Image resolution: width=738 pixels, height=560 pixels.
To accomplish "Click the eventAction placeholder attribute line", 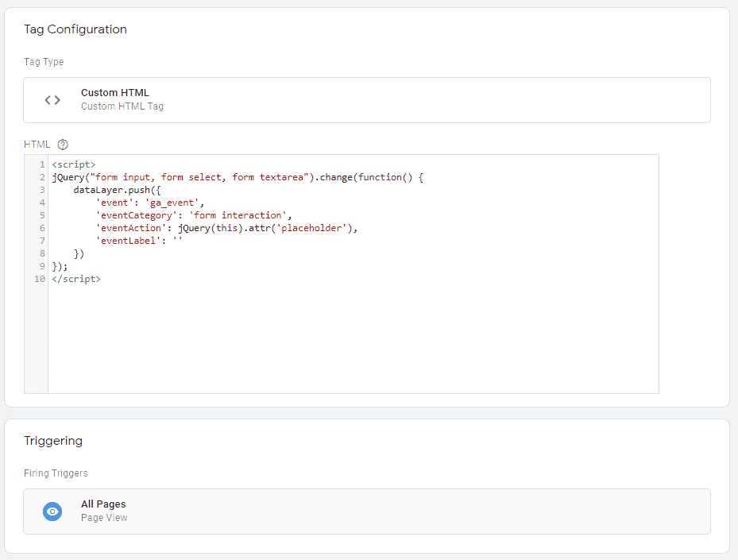I will tap(226, 228).
